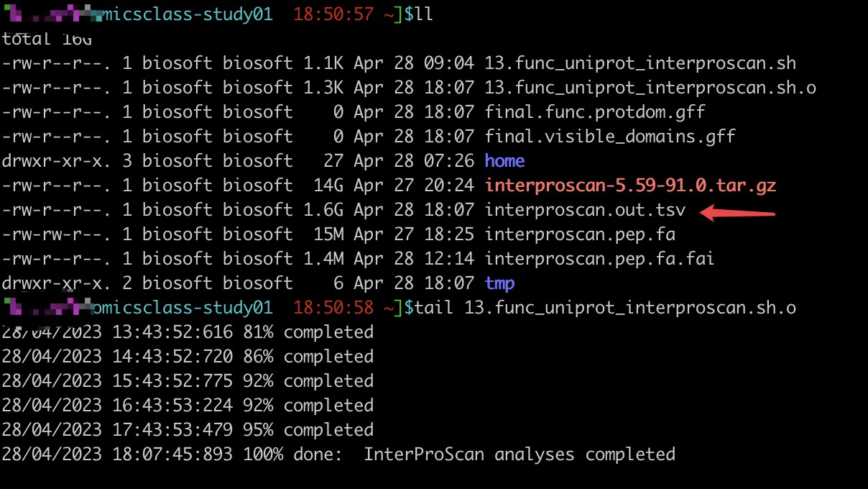Click final.visible_domains.gff in the listing
Screen dimensions: 868x489
coord(610,137)
